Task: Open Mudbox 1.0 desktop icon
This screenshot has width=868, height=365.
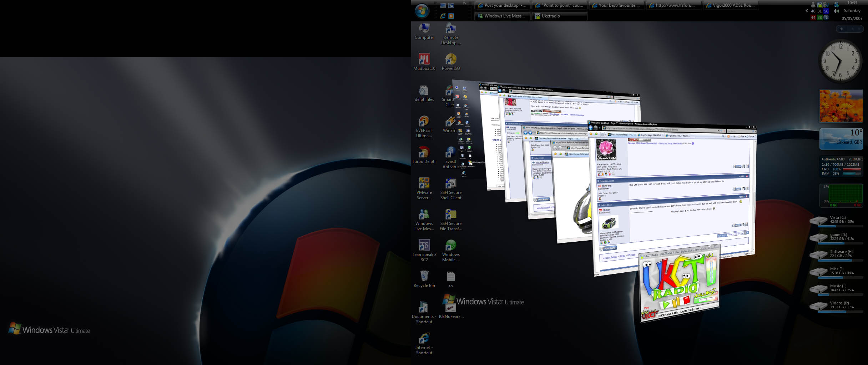Action: [424, 62]
